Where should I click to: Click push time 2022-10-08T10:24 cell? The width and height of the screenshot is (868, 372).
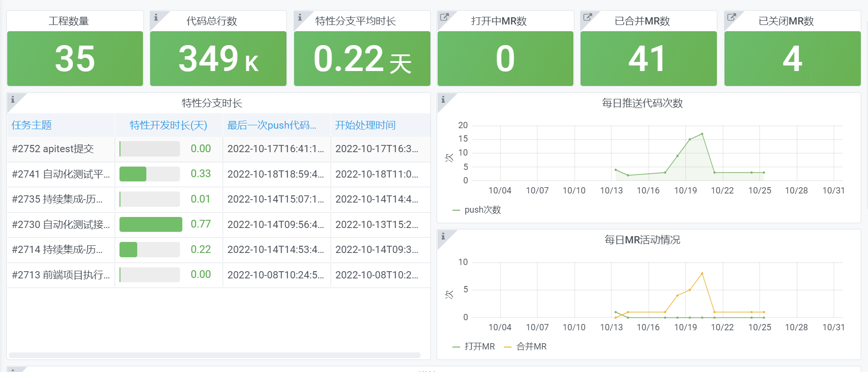coord(277,275)
